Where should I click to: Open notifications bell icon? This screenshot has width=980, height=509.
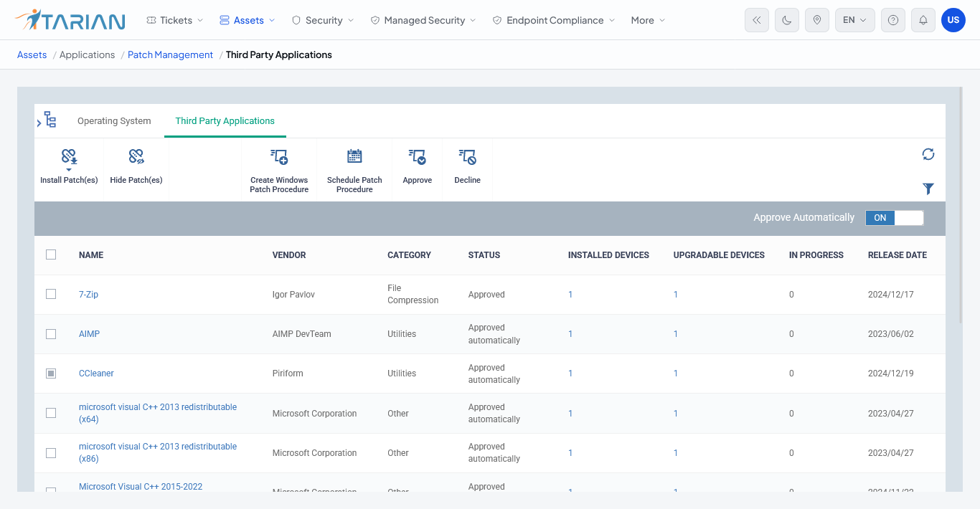(923, 20)
